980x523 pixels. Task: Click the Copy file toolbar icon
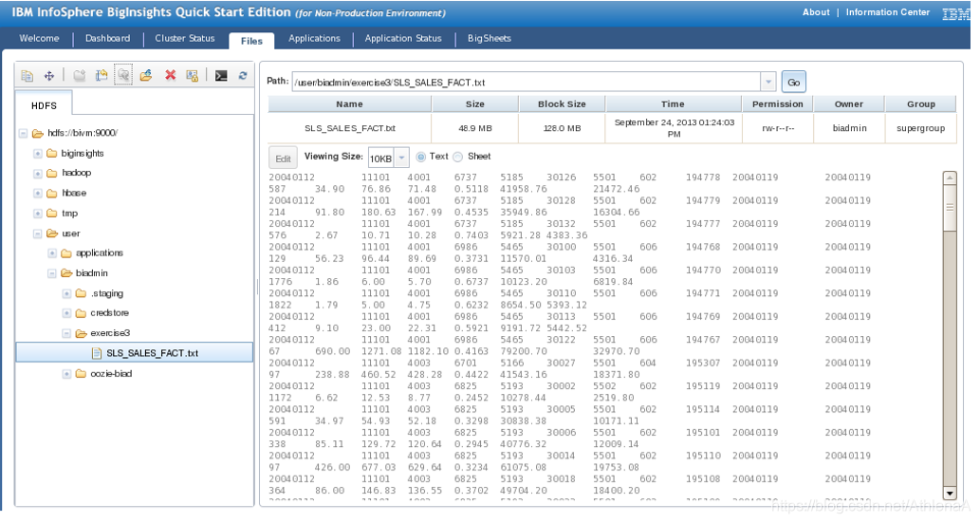click(x=27, y=76)
